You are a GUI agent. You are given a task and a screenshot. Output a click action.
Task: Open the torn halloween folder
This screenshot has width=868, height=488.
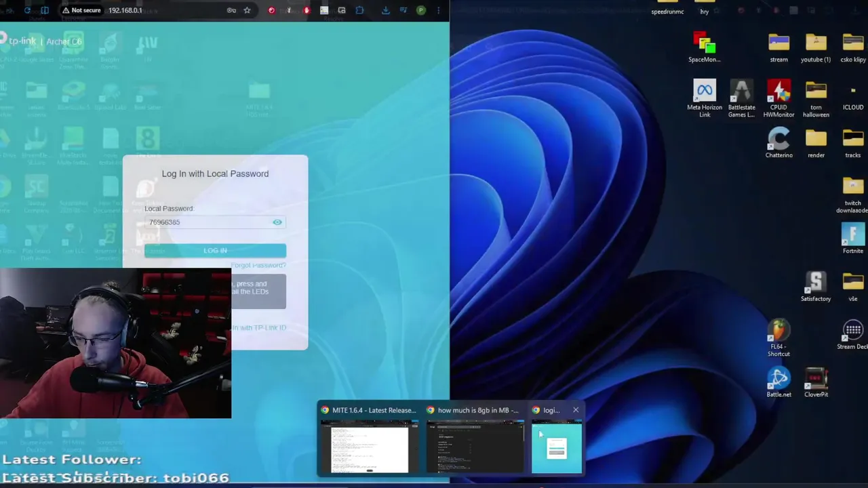click(x=816, y=99)
